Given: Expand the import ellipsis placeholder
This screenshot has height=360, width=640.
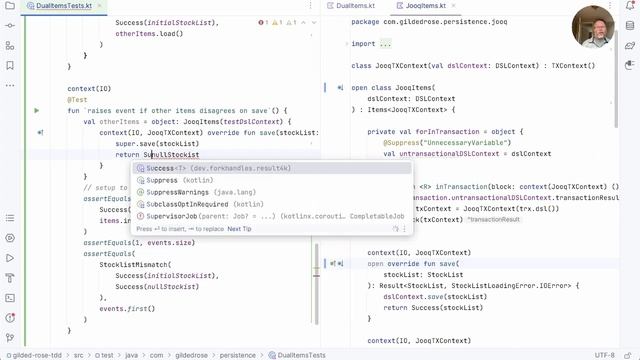Looking at the screenshot, I should 385,44.
